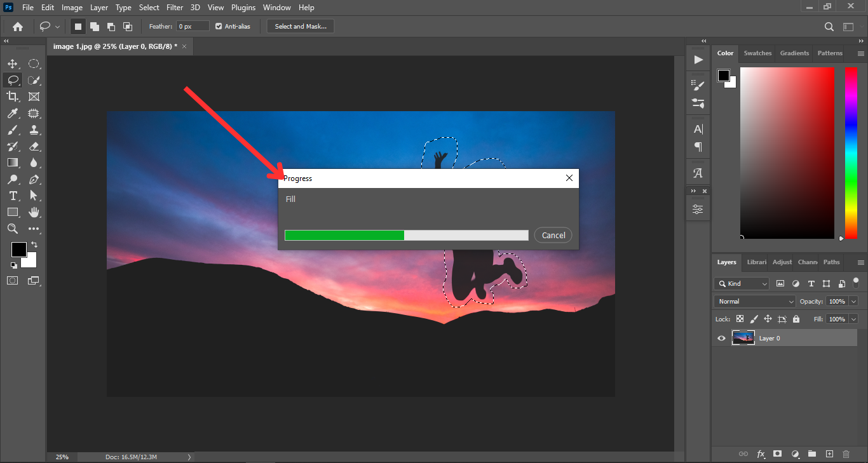Toggle Quick Mask mode
Viewport: 868px width, 463px height.
[x=12, y=280]
